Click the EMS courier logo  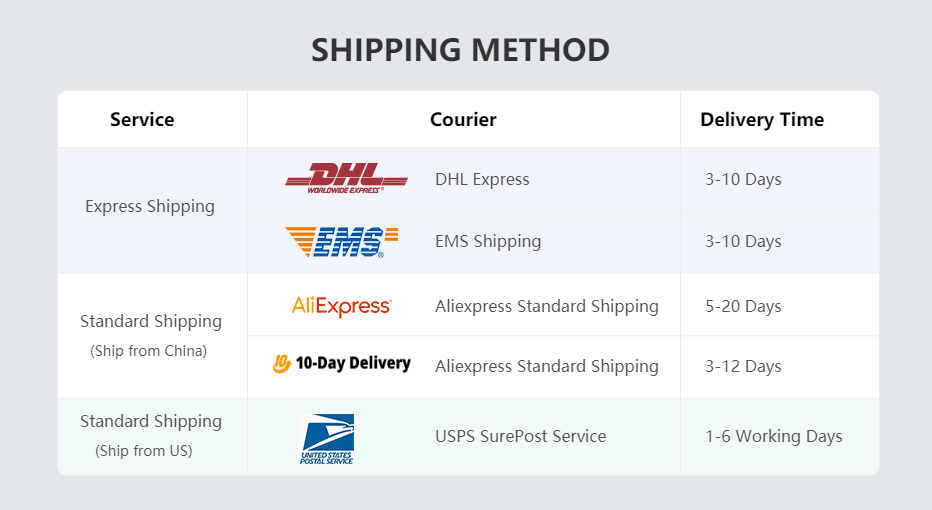342,241
